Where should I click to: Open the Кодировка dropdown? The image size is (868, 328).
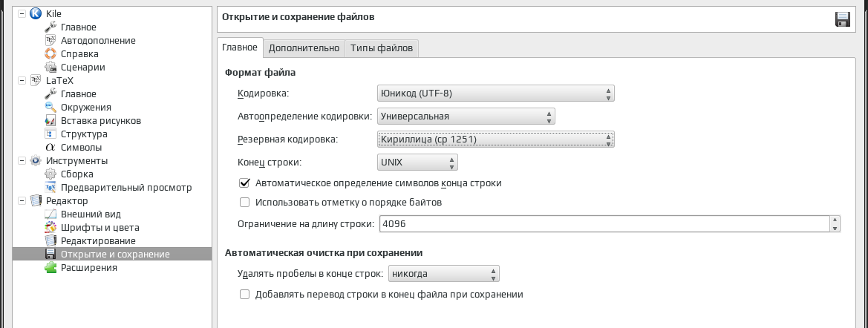tap(495, 94)
